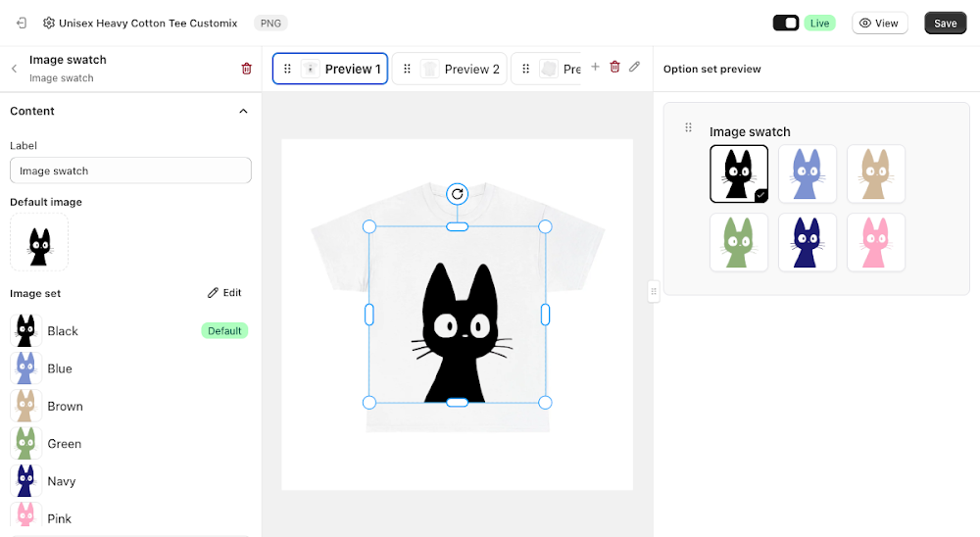Rename preview with the pencil icon
The height and width of the screenshot is (537, 980).
click(634, 67)
